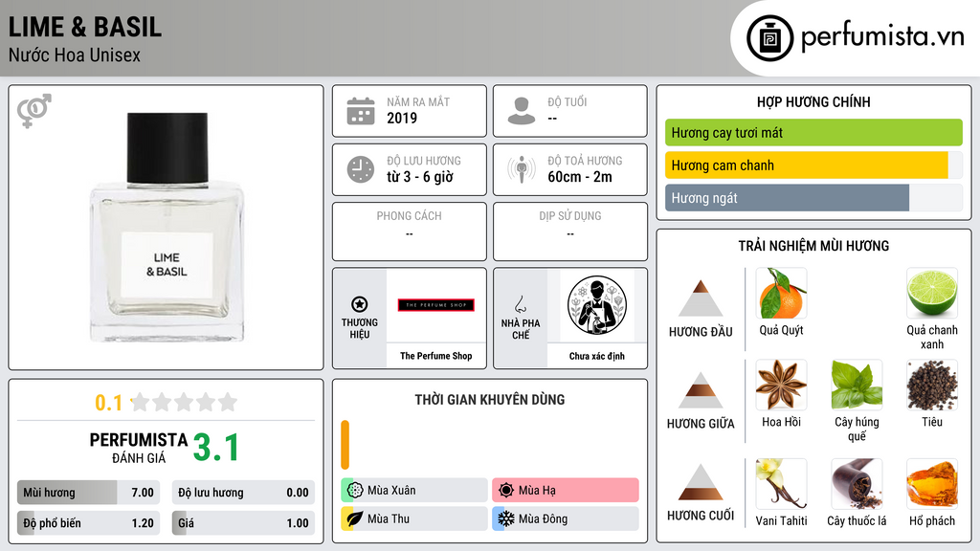Select the Hổ phách amber image
Screen dimensions: 980x551
click(x=932, y=484)
